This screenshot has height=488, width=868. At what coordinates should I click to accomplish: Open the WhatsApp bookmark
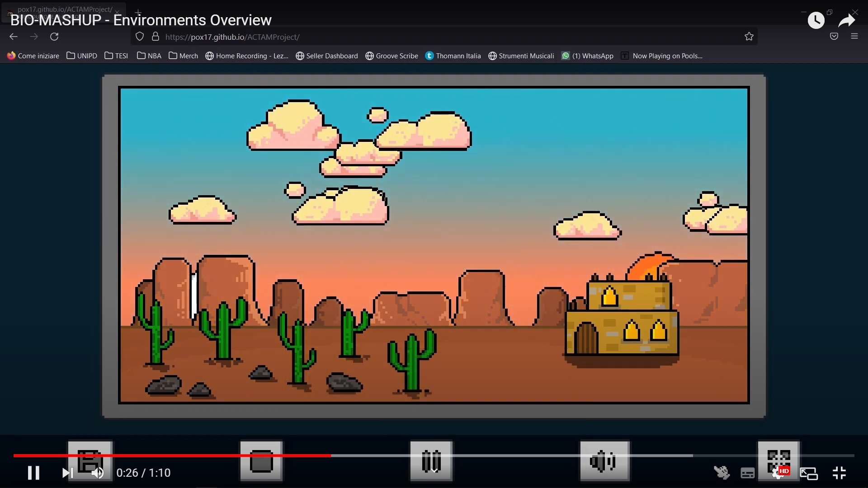click(x=587, y=56)
